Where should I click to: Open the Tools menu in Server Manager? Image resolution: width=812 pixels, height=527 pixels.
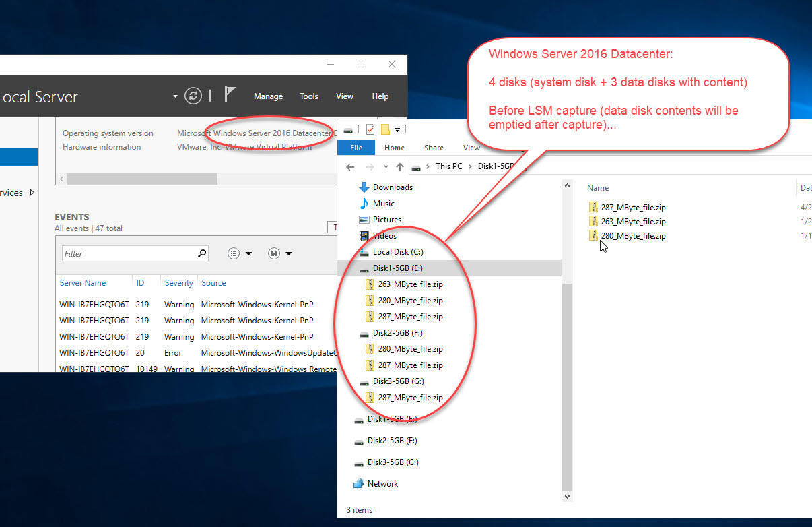tap(309, 96)
